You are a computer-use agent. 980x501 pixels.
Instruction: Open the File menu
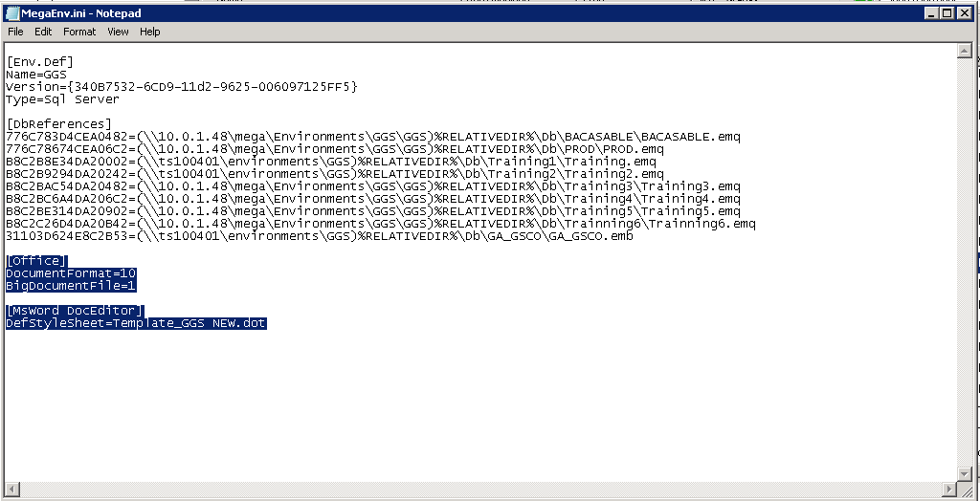coord(15,32)
